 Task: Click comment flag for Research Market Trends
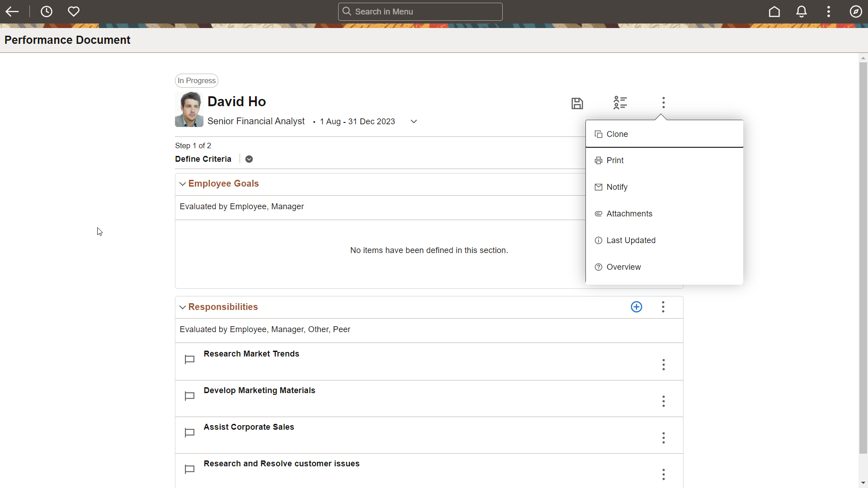pyautogui.click(x=190, y=360)
